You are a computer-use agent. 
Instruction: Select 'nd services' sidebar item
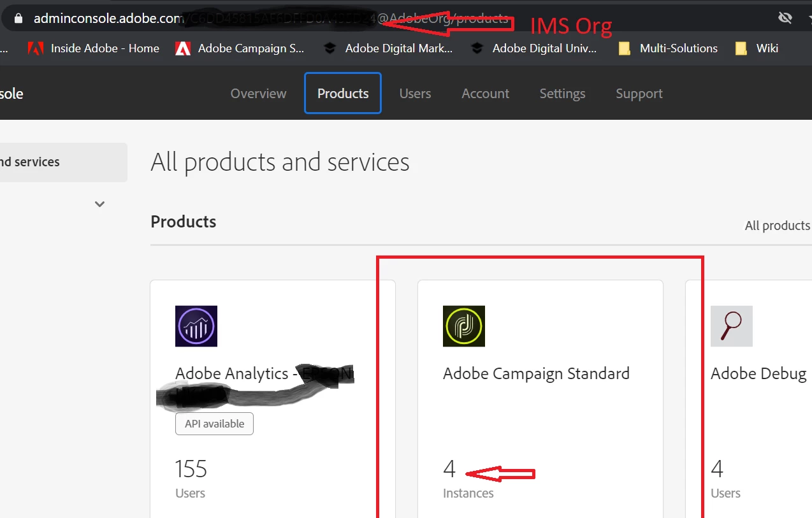(63, 162)
